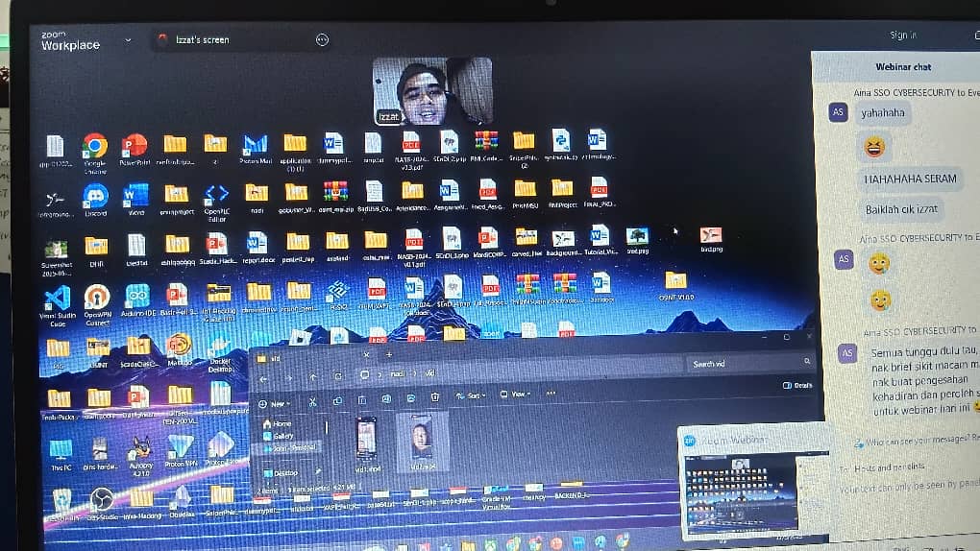Toggle the Details pane in File Explorer
This screenshot has width=980, height=551.
click(797, 386)
